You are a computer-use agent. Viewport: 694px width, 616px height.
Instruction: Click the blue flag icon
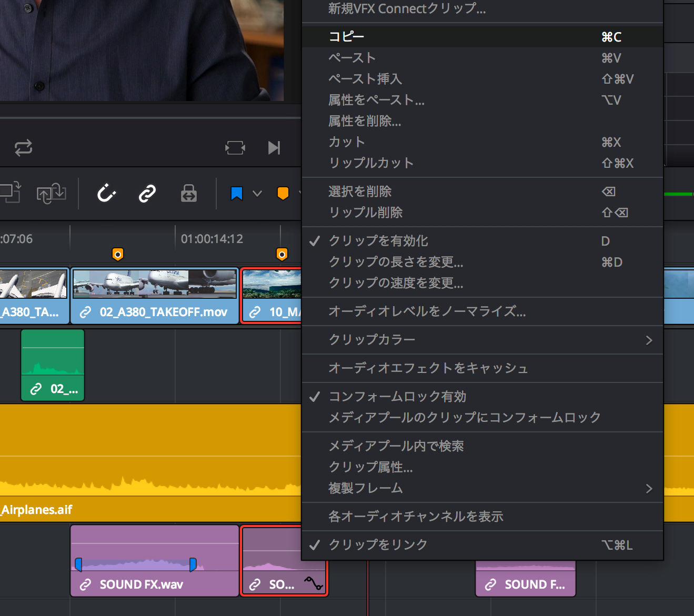click(237, 194)
